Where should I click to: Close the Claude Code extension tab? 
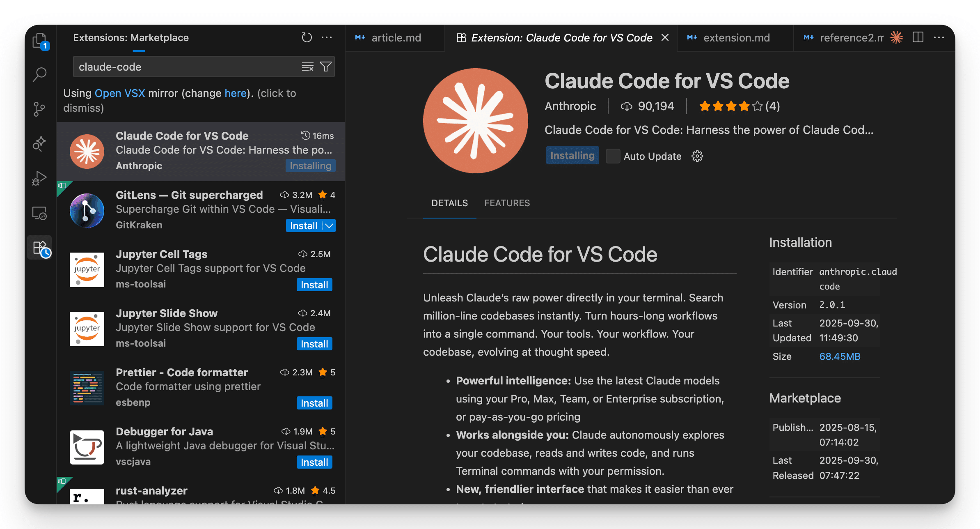coord(665,38)
